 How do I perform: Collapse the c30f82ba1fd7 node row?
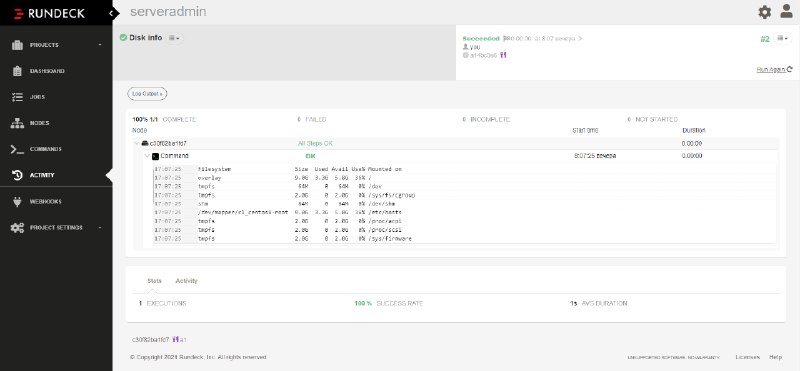[x=137, y=143]
